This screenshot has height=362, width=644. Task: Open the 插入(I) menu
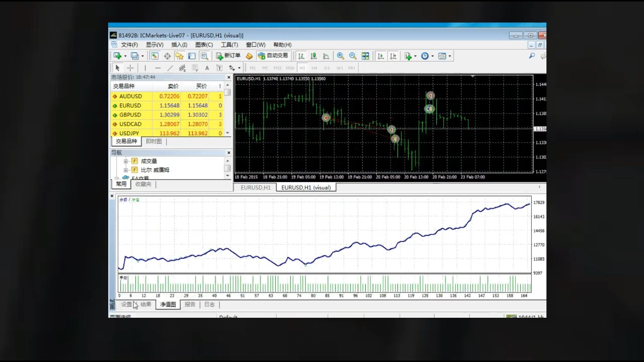click(179, 45)
